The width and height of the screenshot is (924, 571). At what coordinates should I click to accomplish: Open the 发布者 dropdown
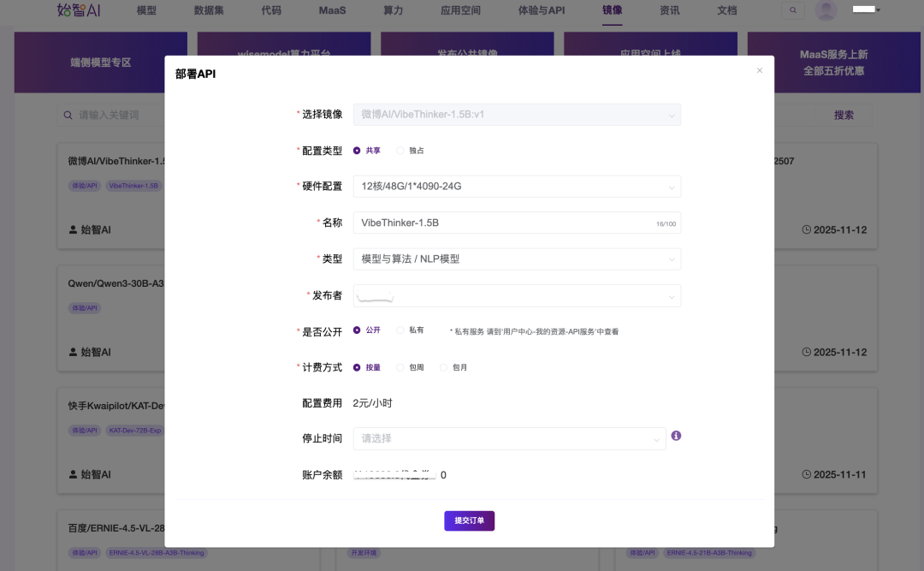[517, 295]
